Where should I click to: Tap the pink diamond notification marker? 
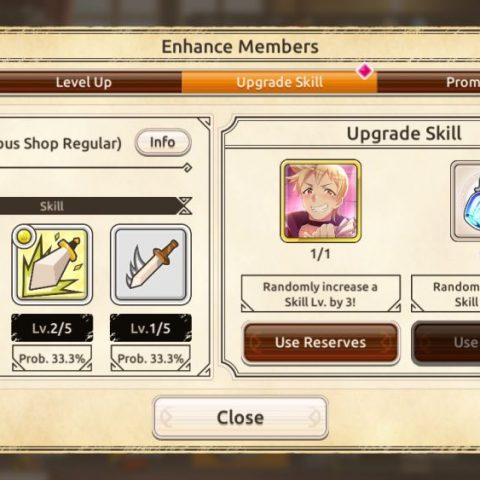365,71
